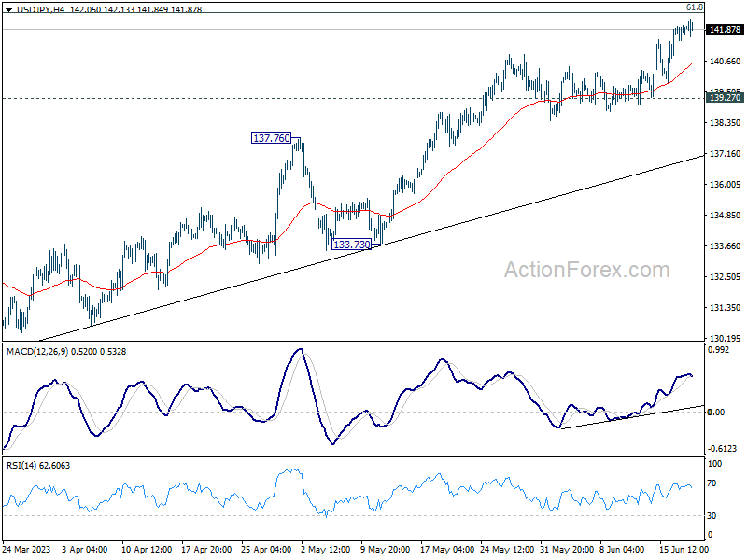Click the 137.160 price axis value
The image size is (747, 560).
click(726, 153)
